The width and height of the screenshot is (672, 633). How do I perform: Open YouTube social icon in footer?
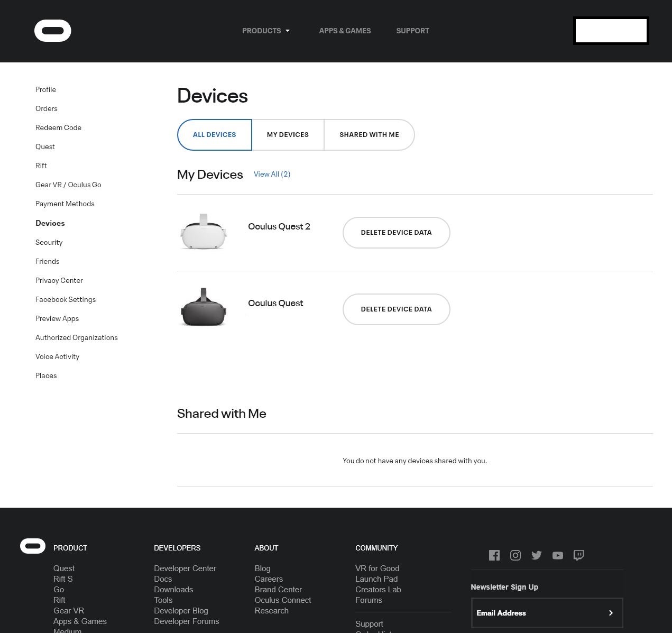tap(558, 555)
